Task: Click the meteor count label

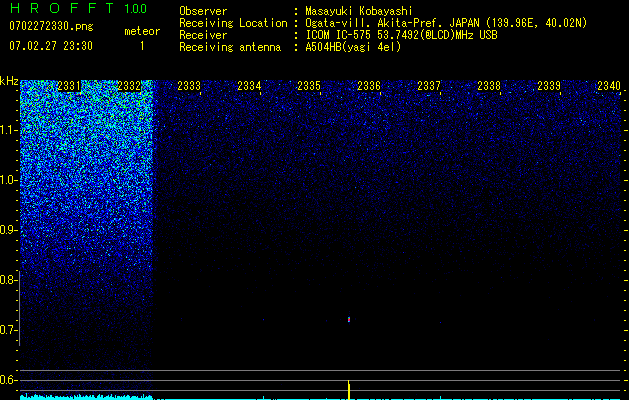Action: coord(142,31)
